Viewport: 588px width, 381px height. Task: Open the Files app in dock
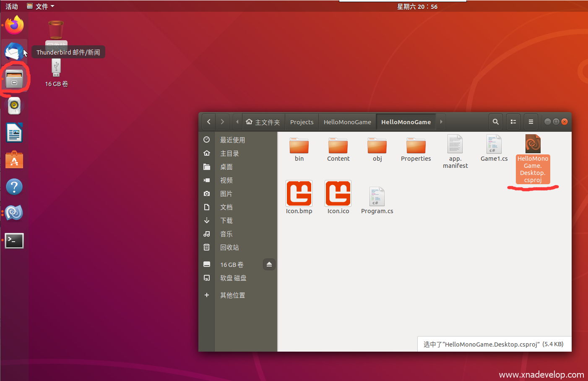pyautogui.click(x=14, y=79)
